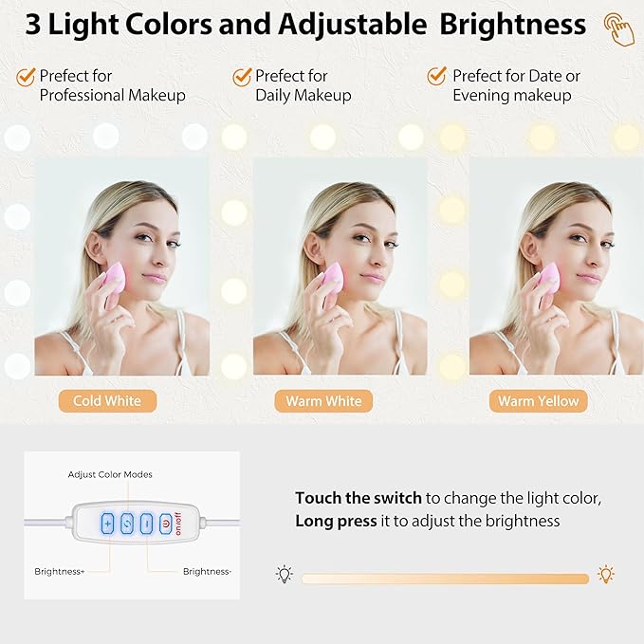
Task: Click the pink sponge in the Cold White photo
Action: click(114, 278)
